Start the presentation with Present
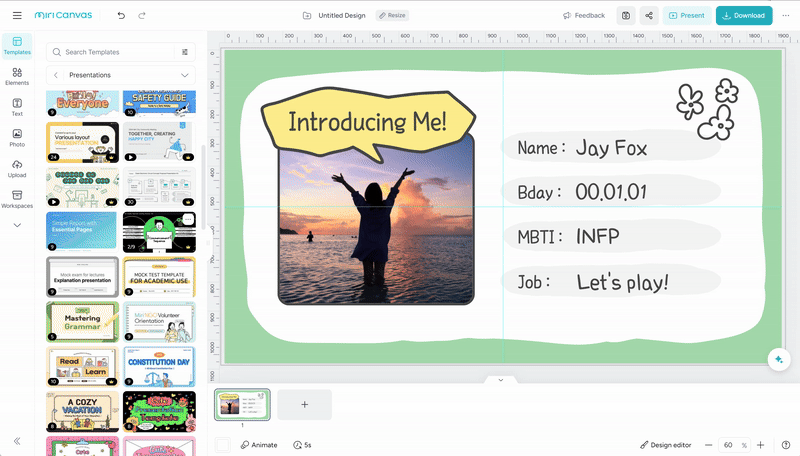Image resolution: width=800 pixels, height=456 pixels. 687,16
